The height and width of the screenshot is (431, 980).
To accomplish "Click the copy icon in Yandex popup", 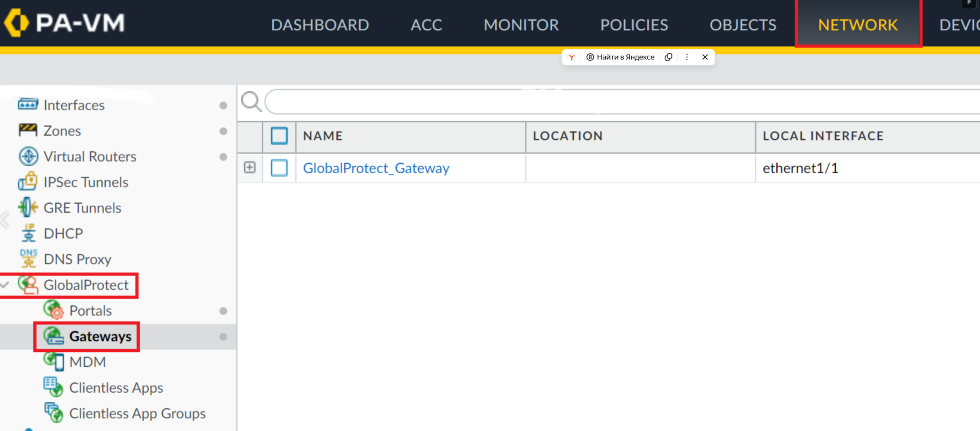I will [668, 57].
